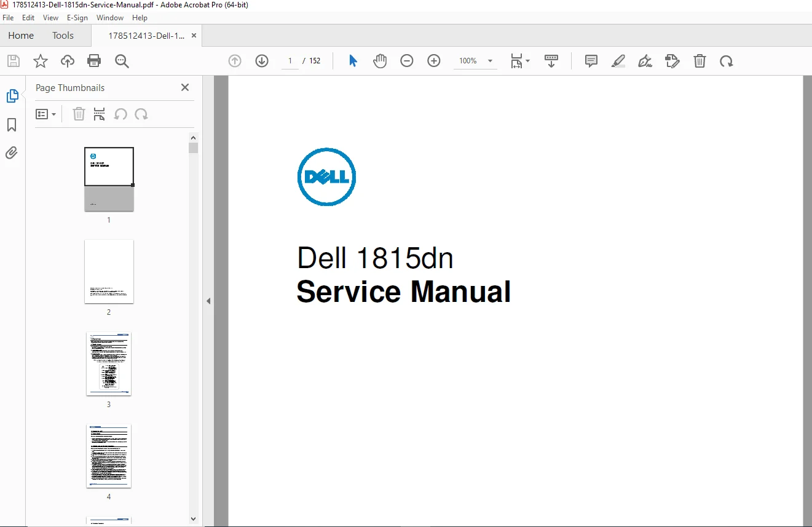812x527 pixels.
Task: Open the Window menu
Action: (x=110, y=18)
